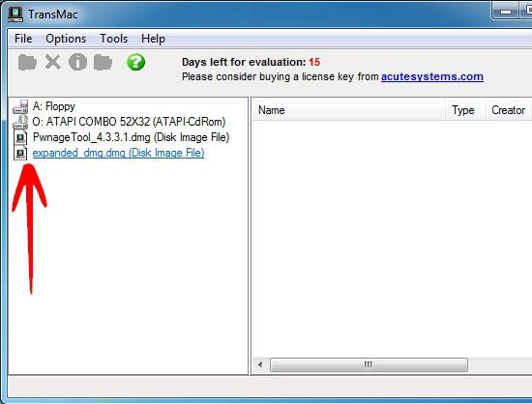532x404 pixels.
Task: Click the evaluation days number 15
Action: tap(314, 62)
